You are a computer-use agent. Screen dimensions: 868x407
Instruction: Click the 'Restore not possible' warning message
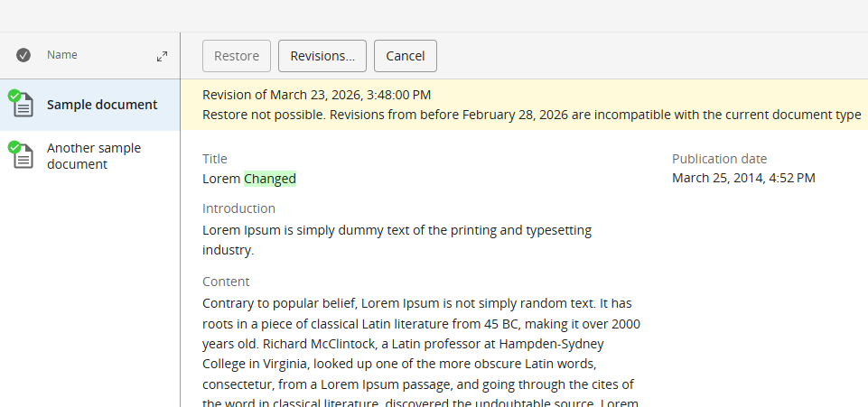(x=531, y=115)
